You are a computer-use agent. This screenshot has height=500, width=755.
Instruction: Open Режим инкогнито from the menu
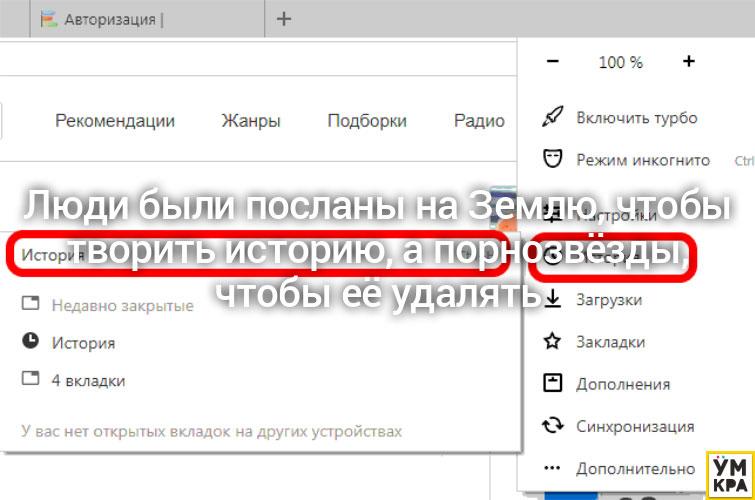click(643, 160)
